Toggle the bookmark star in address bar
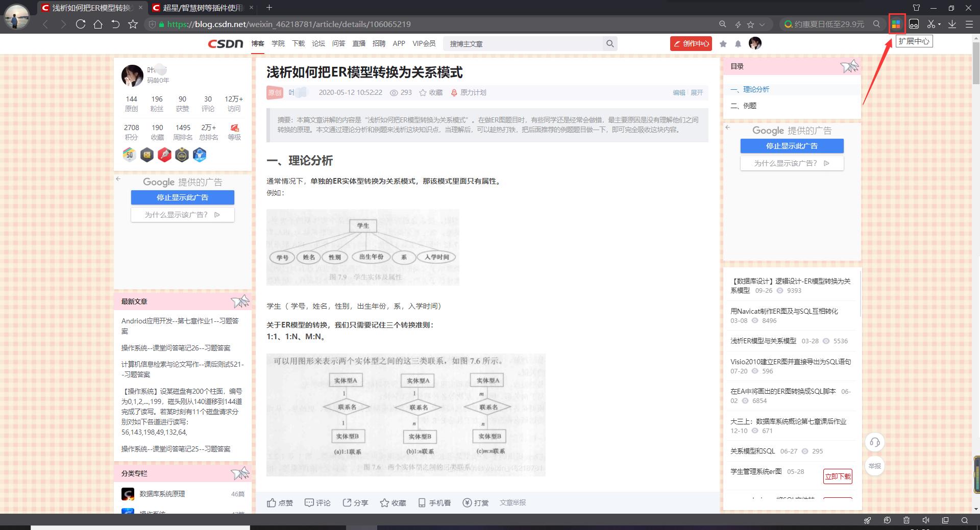 pyautogui.click(x=750, y=24)
